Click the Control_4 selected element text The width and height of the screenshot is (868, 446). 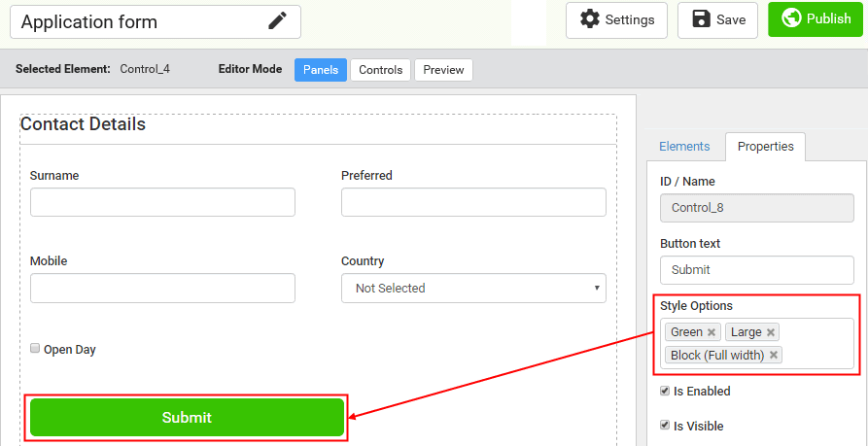click(x=145, y=70)
